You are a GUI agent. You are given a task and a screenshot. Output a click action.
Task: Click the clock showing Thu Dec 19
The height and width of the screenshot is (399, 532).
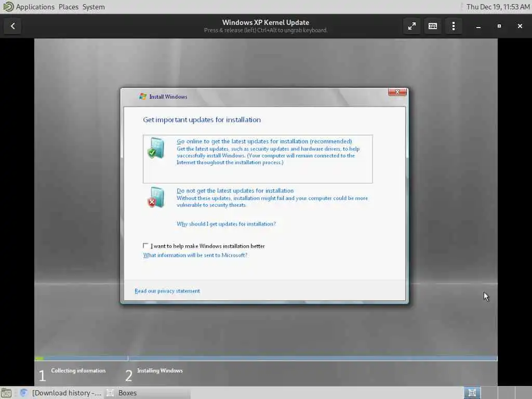[x=498, y=7]
